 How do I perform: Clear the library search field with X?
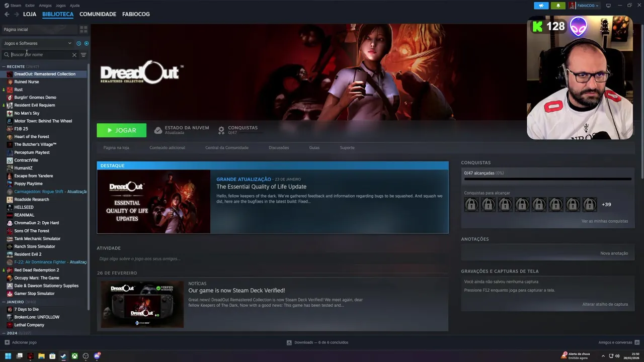[x=74, y=55]
